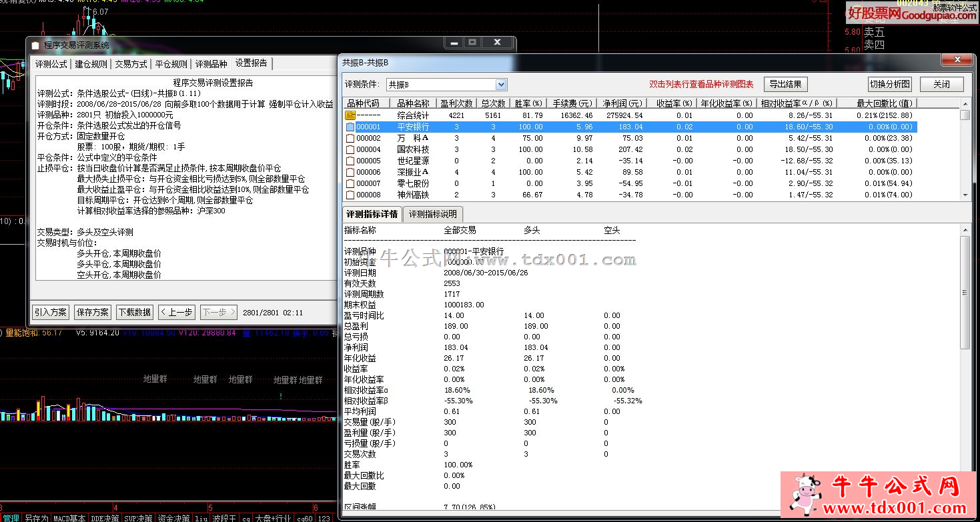Select the 深振业A row name
The height and width of the screenshot is (522, 980).
coord(413,172)
